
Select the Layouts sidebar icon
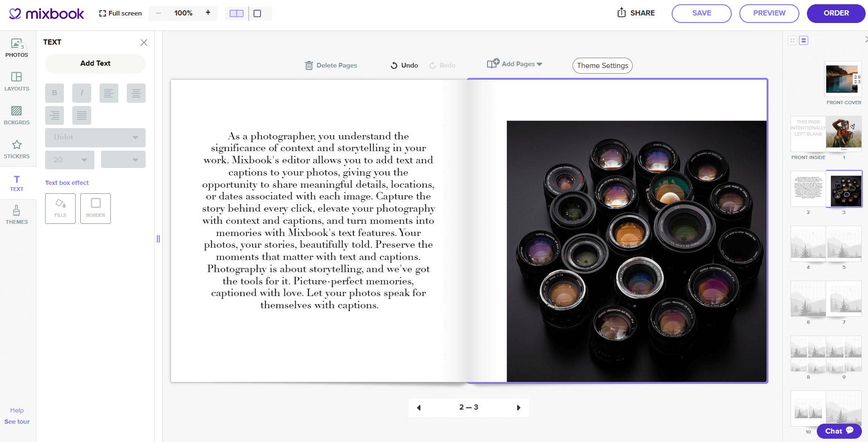[16, 81]
